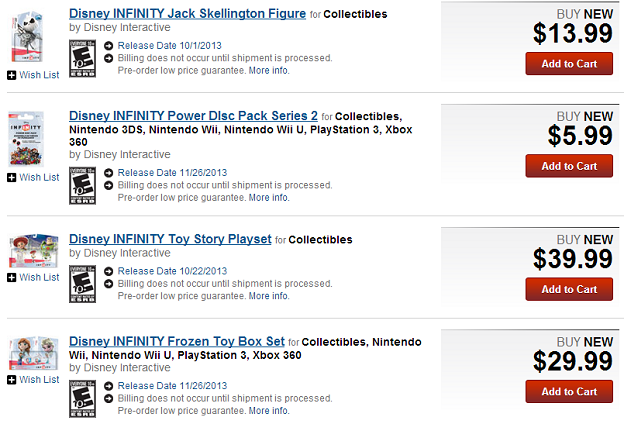Click the $5.99 price
624x424 pixels.
(x=580, y=135)
